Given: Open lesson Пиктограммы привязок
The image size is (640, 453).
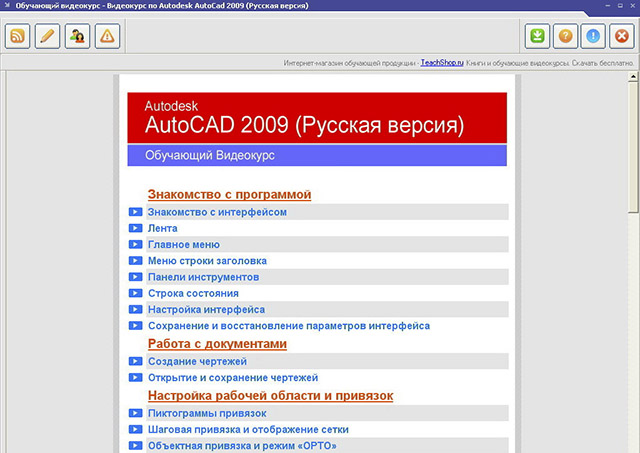Looking at the screenshot, I should [207, 413].
